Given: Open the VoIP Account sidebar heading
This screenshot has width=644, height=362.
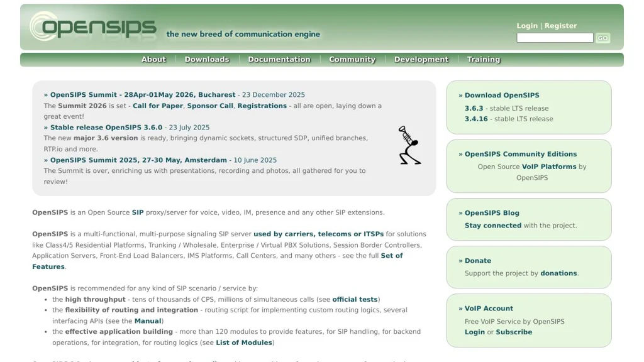Looking at the screenshot, I should tap(489, 309).
